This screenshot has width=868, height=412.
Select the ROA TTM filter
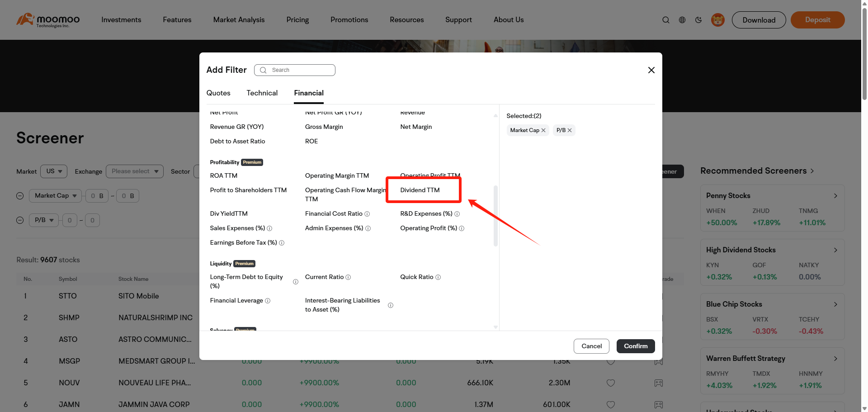click(224, 176)
